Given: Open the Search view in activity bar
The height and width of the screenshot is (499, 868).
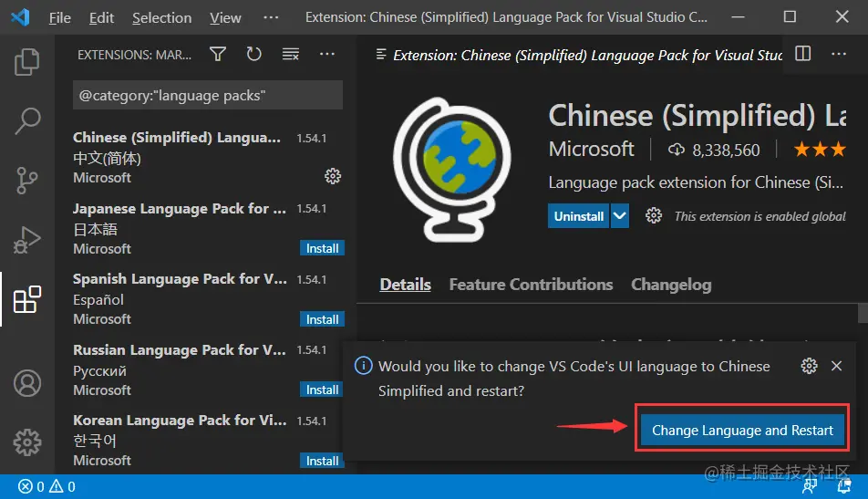Looking at the screenshot, I should [x=26, y=120].
